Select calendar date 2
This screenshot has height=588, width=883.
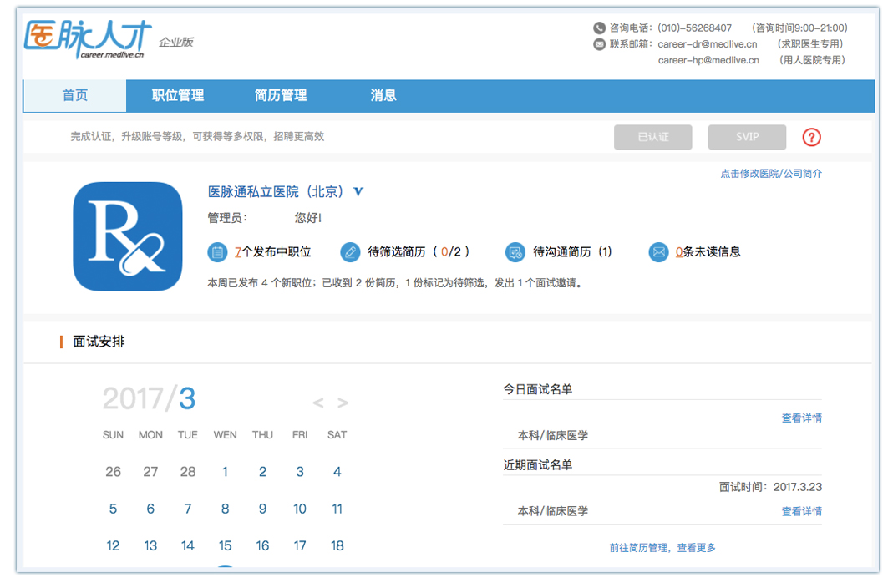pyautogui.click(x=262, y=472)
